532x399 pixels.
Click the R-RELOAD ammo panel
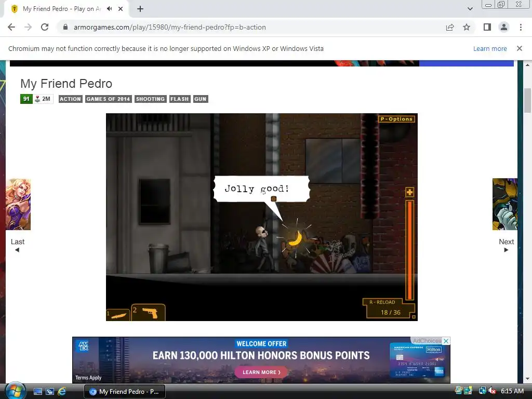point(389,308)
